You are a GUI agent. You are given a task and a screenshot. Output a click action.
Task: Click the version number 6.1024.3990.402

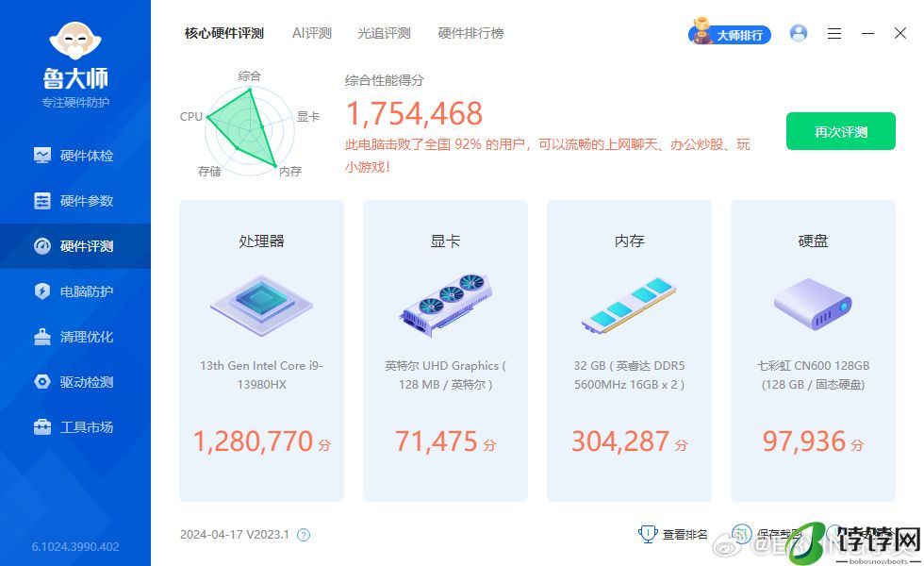click(x=75, y=546)
